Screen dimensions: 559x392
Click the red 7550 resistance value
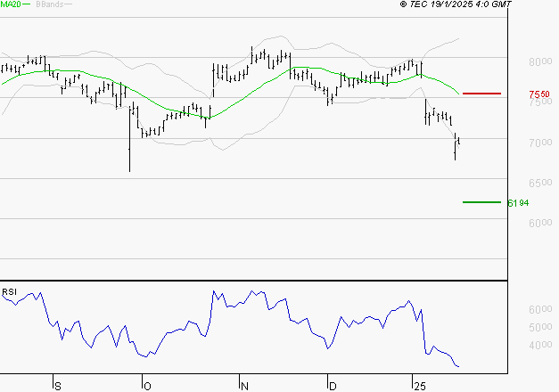539,94
